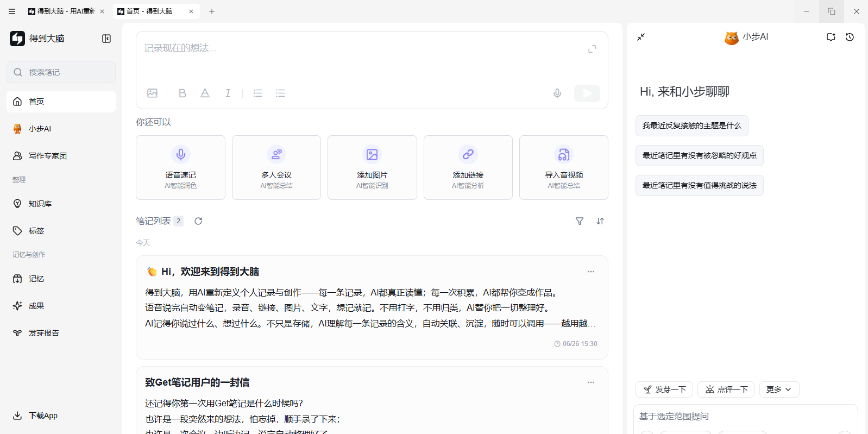Open 成果 in sidebar
Screen dimensions: 868x434
pyautogui.click(x=61, y=306)
